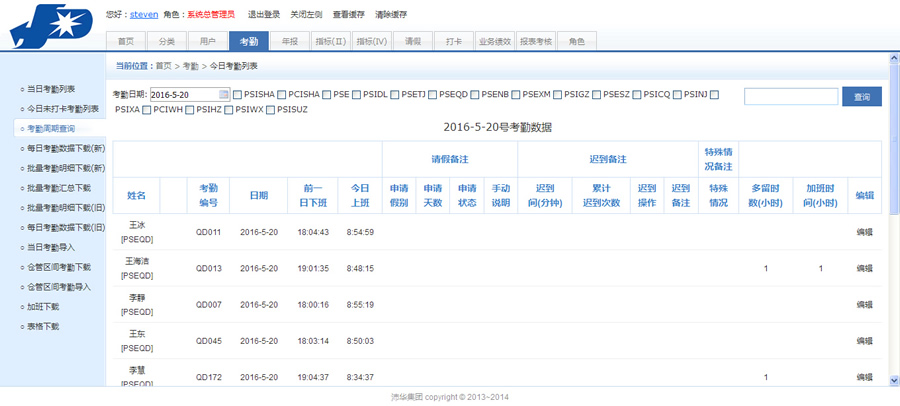The height and width of the screenshot is (406, 900).
Task: Click 编辑 in the QD045 row
Action: (864, 341)
